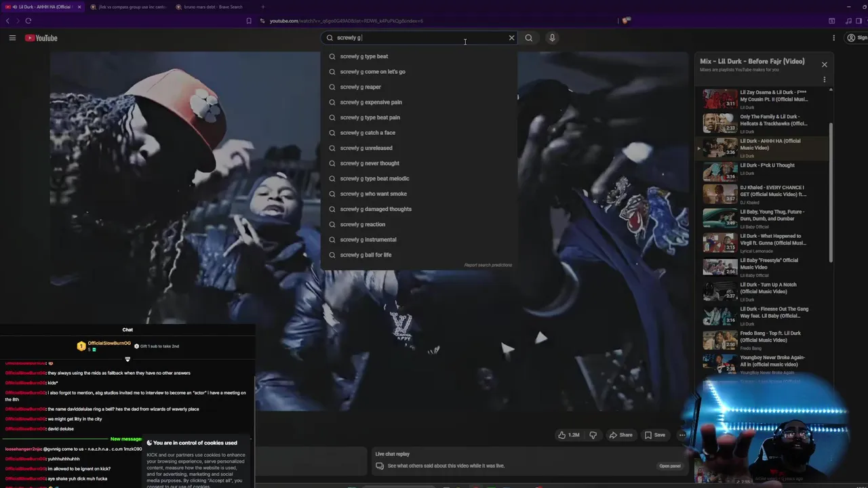Collapse the chat leaderboard chevron
Viewport: 868px width, 488px height.
(127, 359)
